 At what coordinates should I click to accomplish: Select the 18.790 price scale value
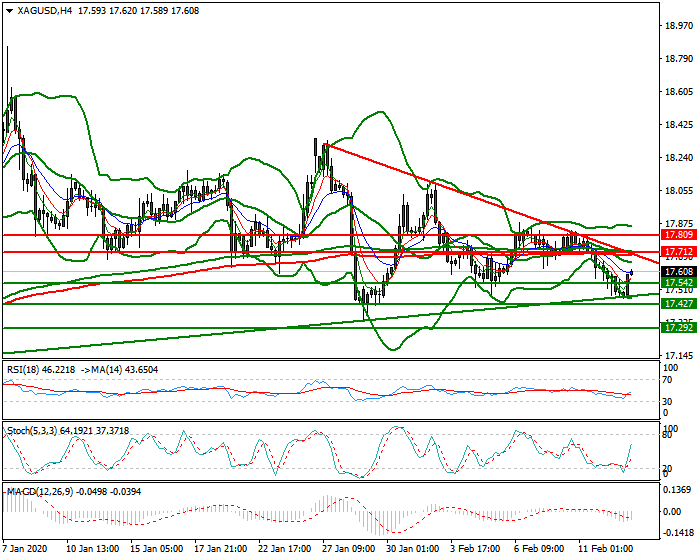(x=679, y=59)
